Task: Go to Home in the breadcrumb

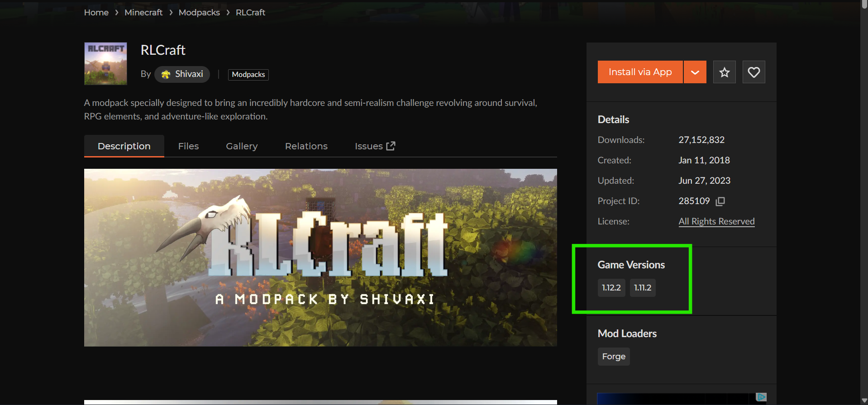Action: click(x=96, y=12)
